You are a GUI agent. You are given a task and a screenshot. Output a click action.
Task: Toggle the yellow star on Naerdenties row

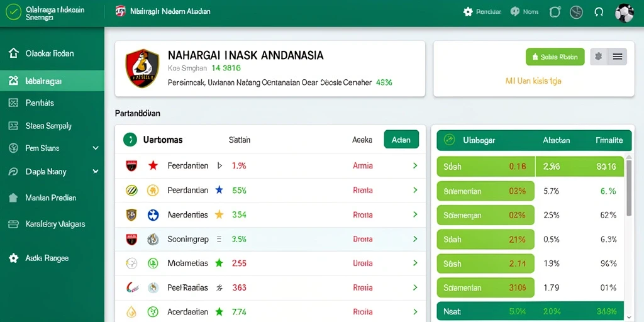click(219, 214)
